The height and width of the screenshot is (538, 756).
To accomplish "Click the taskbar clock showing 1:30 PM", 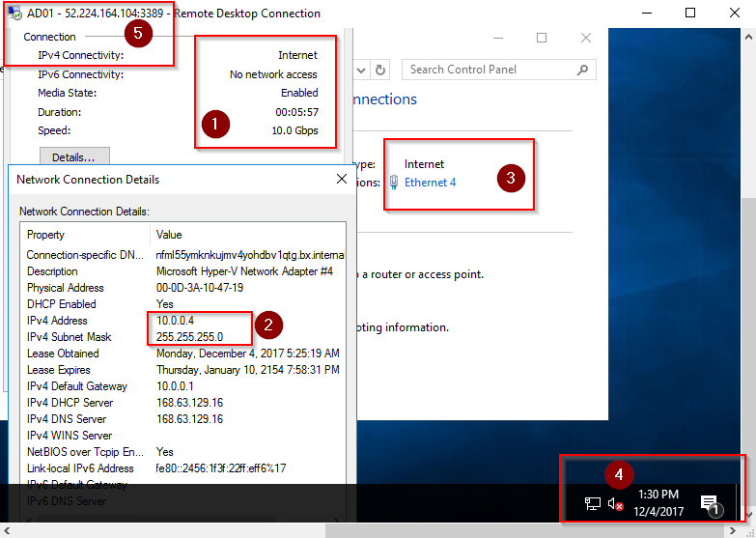I will (658, 503).
